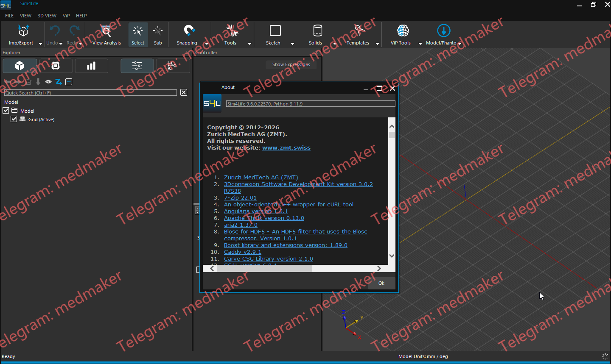Uncheck the Grid (Active) checkbox
Viewport: 611px width, 364px height.
14,119
